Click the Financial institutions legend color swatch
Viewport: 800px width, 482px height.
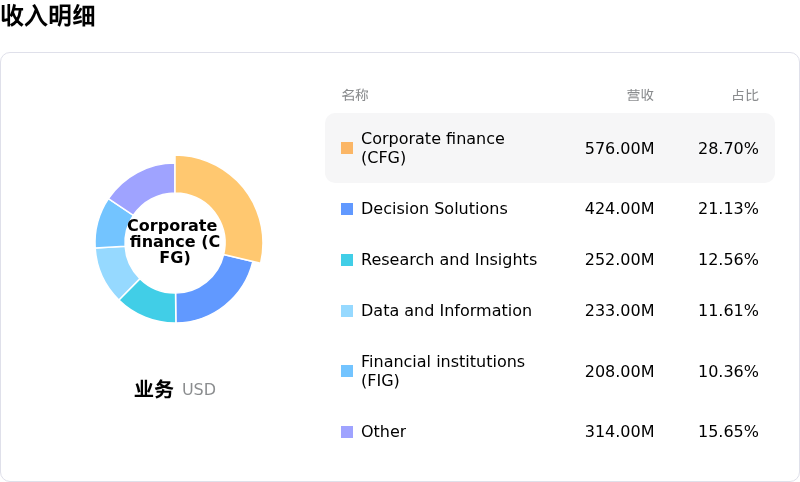tap(347, 371)
